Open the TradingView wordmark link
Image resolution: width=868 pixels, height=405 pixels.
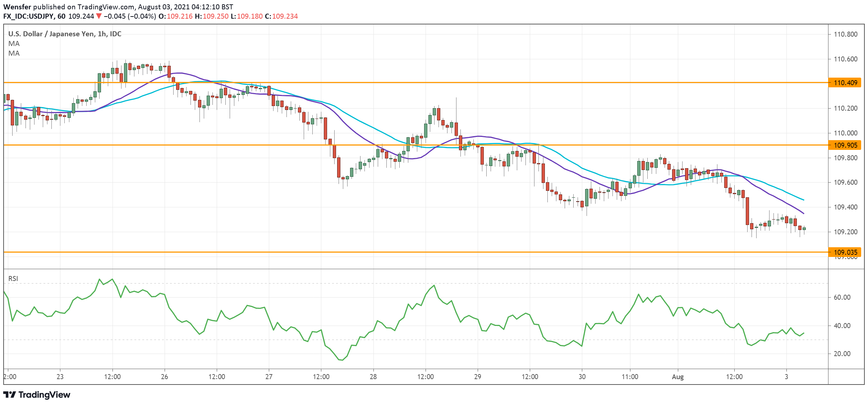click(44, 395)
